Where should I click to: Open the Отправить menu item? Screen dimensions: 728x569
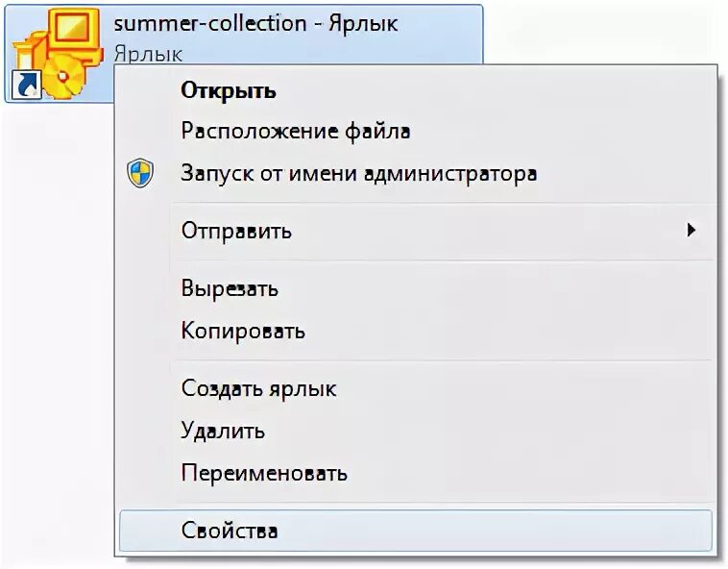(x=236, y=231)
